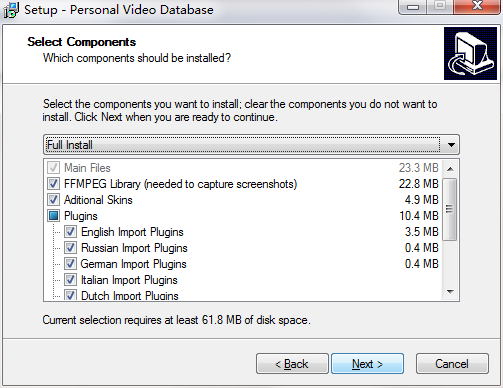Uncheck Aditional Skins checkbox
This screenshot has height=388, width=503.
(x=53, y=200)
